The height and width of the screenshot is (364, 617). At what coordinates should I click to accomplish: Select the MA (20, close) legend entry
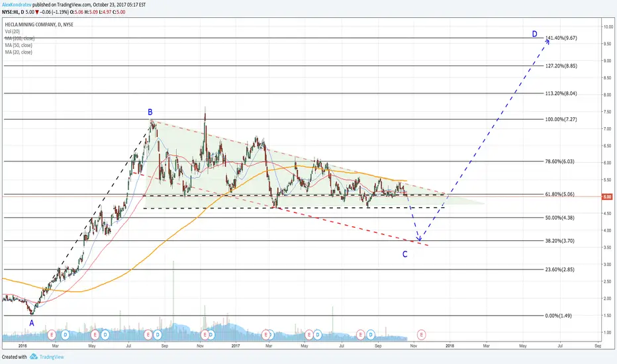point(19,52)
